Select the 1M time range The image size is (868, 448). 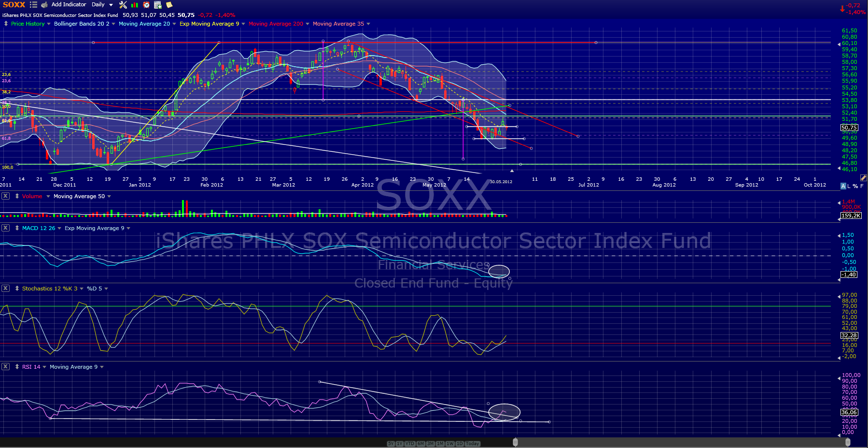pyautogui.click(x=440, y=444)
